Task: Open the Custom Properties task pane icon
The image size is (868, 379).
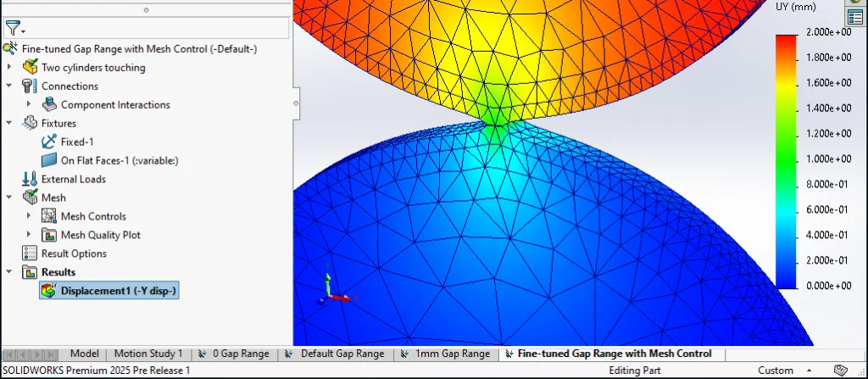Action: [x=854, y=17]
